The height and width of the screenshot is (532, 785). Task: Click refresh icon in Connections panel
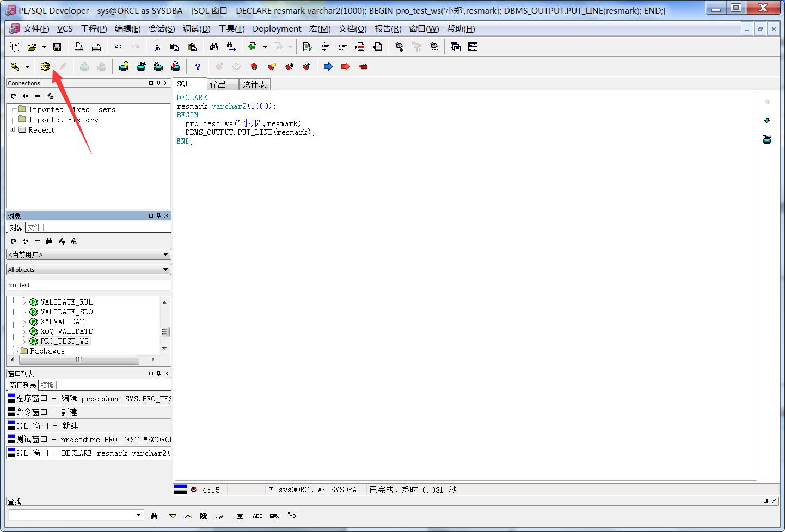pyautogui.click(x=14, y=96)
